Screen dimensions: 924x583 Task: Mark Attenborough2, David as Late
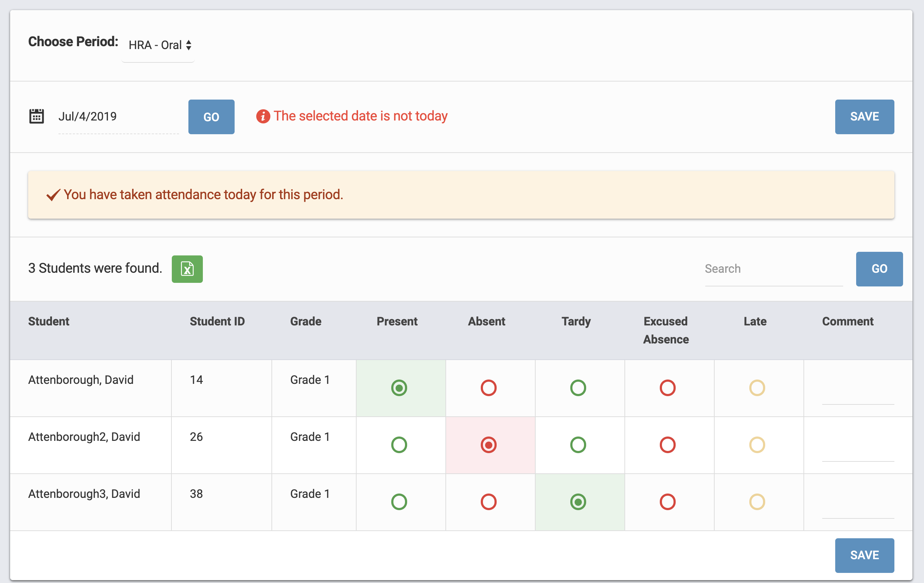tap(757, 444)
